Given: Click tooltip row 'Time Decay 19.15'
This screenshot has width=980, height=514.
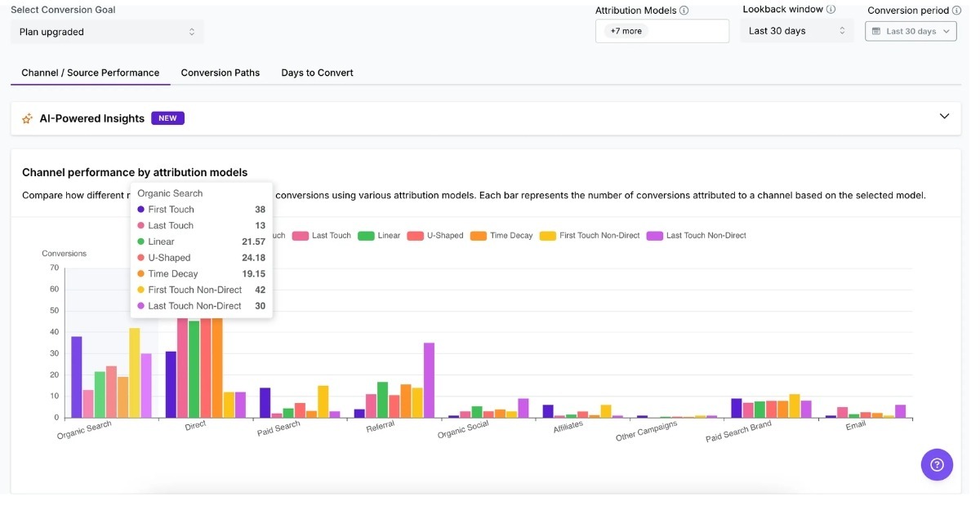Looking at the screenshot, I should (202, 274).
